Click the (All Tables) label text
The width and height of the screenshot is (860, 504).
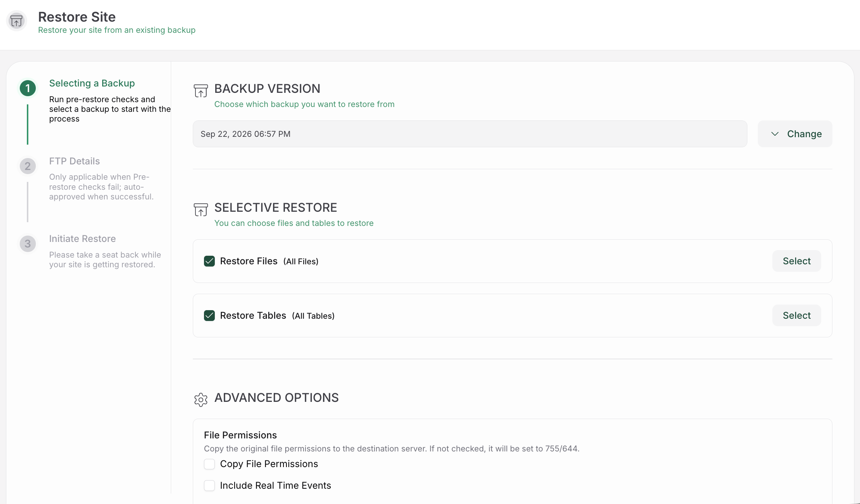pyautogui.click(x=313, y=316)
